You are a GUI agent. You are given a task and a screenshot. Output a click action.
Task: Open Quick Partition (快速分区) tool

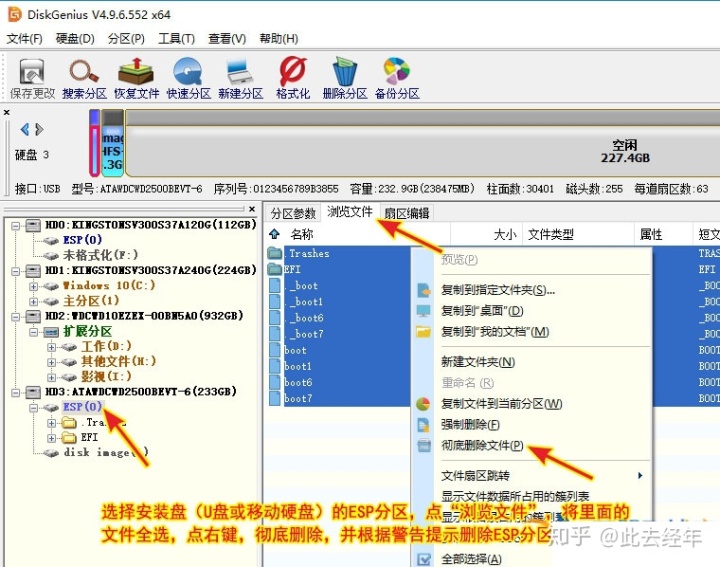188,79
